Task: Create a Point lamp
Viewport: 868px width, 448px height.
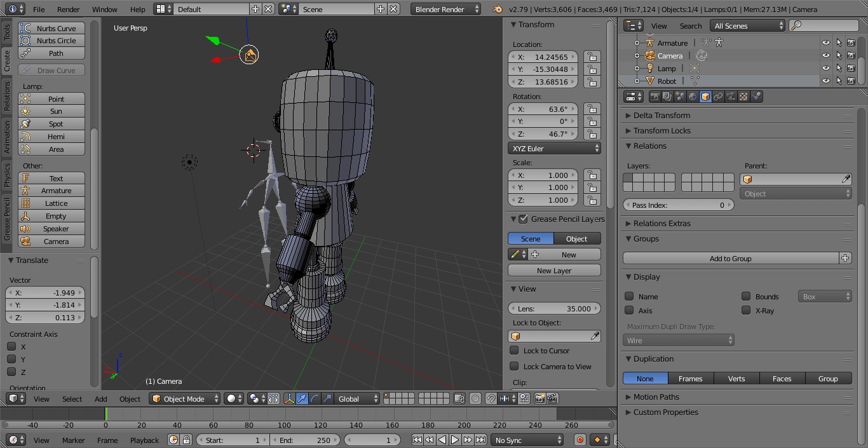Action: coord(51,99)
